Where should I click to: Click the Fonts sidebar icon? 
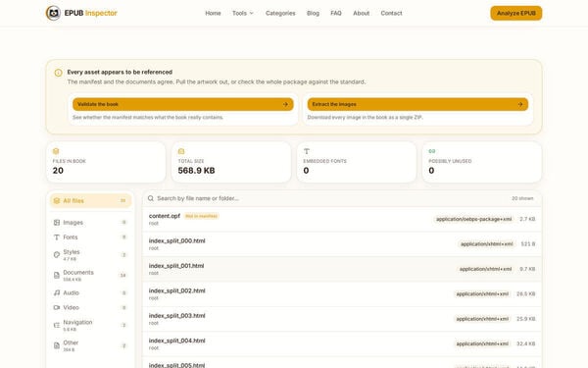pos(57,237)
